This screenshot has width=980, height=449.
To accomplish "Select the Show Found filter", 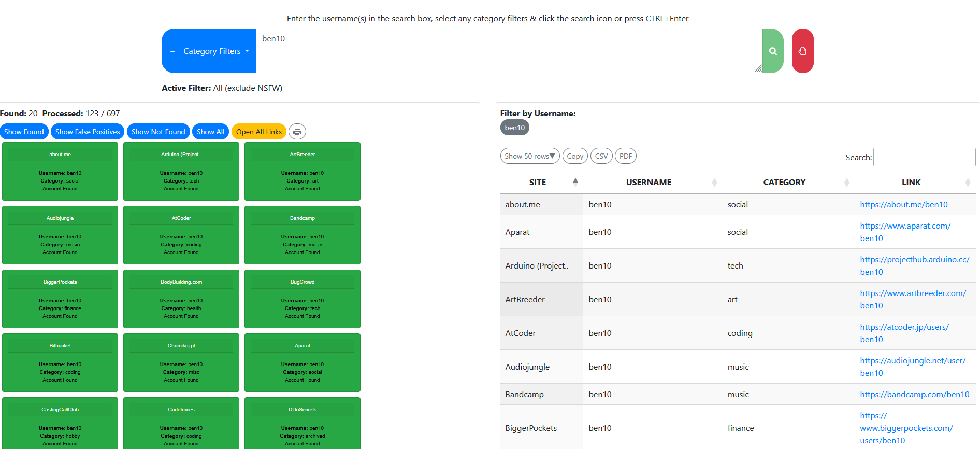I will 24,132.
